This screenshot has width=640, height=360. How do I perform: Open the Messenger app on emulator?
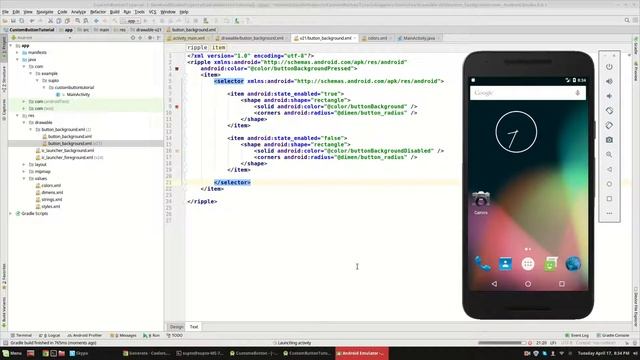[x=551, y=264]
